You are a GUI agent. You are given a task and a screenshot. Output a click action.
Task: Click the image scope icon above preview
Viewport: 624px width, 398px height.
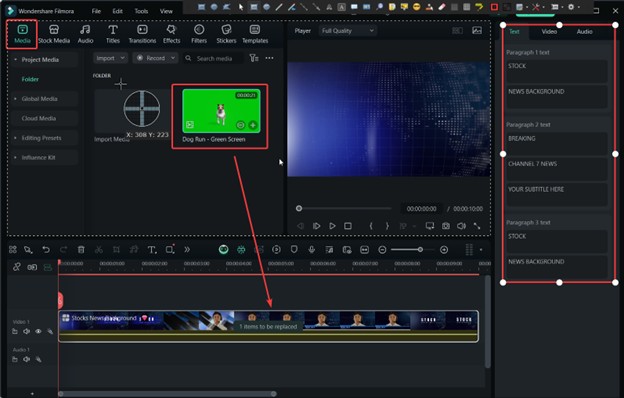click(477, 31)
